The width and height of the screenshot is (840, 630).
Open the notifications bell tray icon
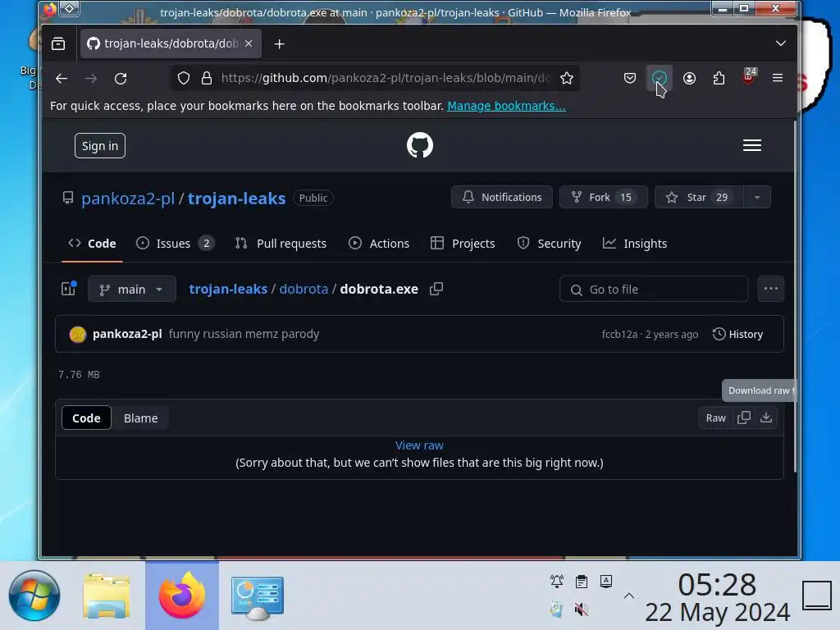tap(557, 582)
